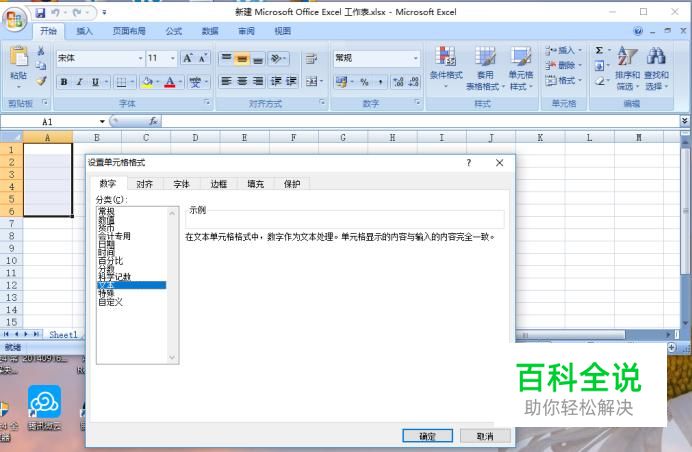Align text right in the ribbon
The width and height of the screenshot is (692, 452).
click(x=258, y=81)
